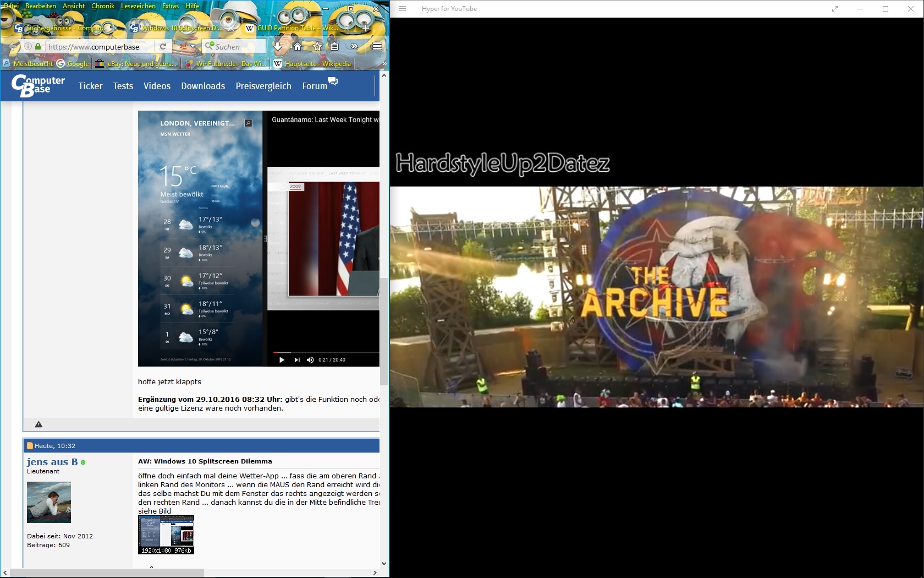Screen dimensions: 924x578
Task: Open the Bearbeiten menu
Action: tap(41, 6)
